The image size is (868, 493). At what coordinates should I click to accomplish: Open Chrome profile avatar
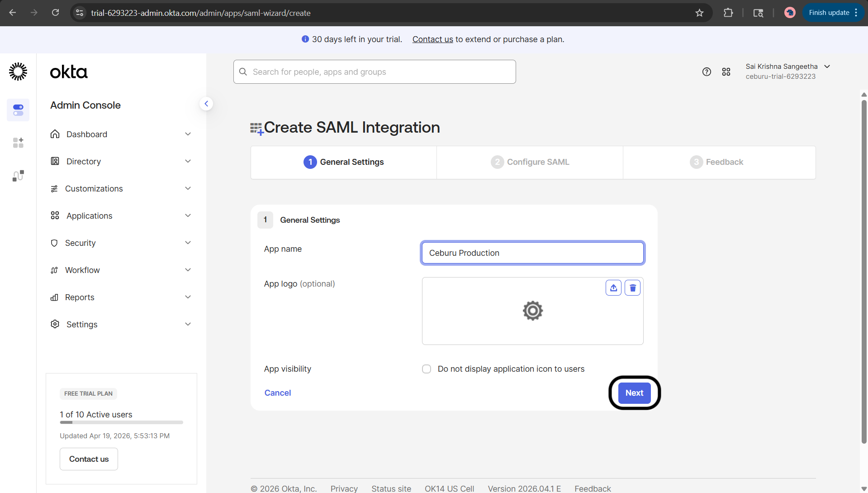(x=790, y=13)
